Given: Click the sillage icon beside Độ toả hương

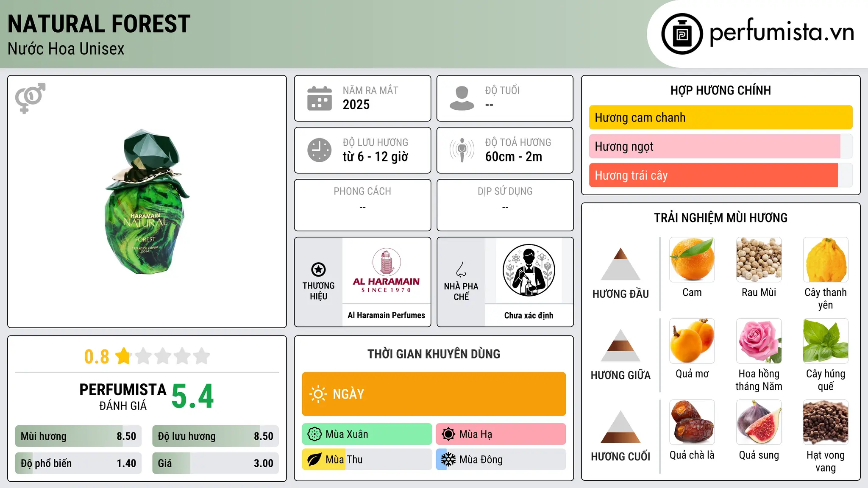Looking at the screenshot, I should 462,150.
